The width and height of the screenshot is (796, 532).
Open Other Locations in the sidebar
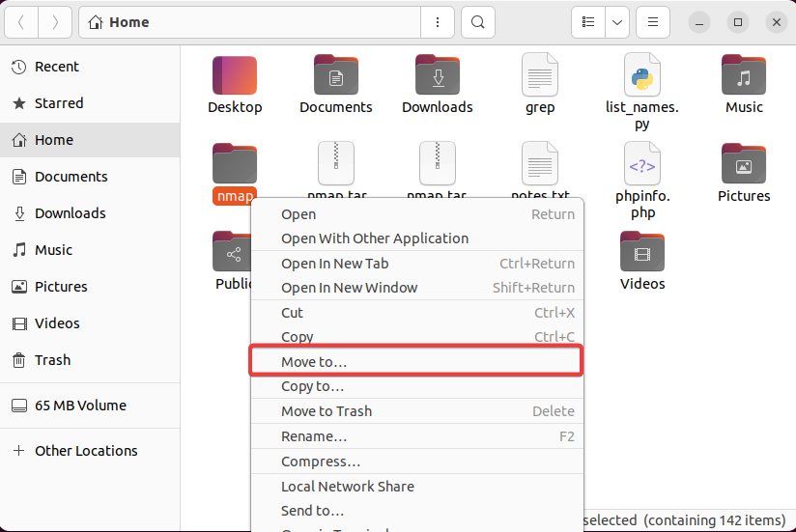click(90, 450)
